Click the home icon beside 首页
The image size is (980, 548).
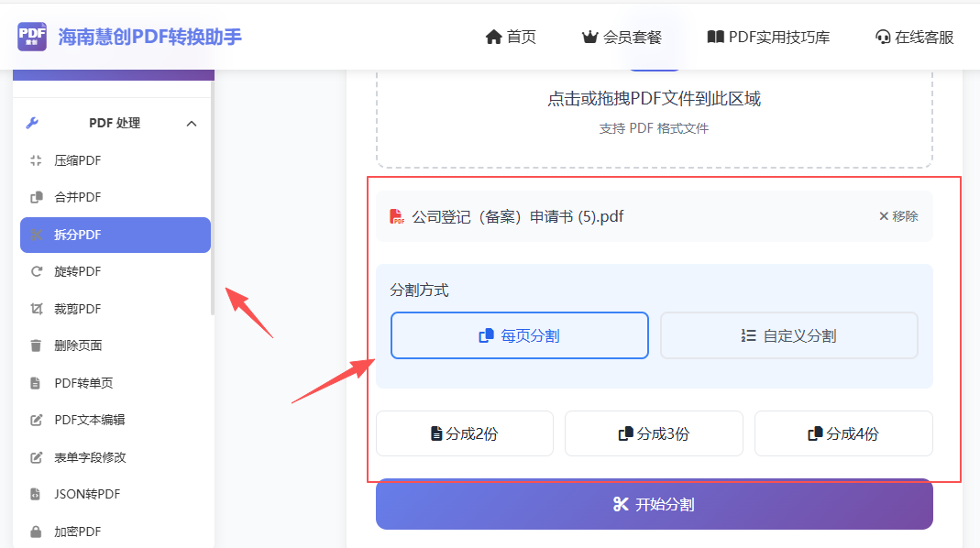click(x=494, y=37)
